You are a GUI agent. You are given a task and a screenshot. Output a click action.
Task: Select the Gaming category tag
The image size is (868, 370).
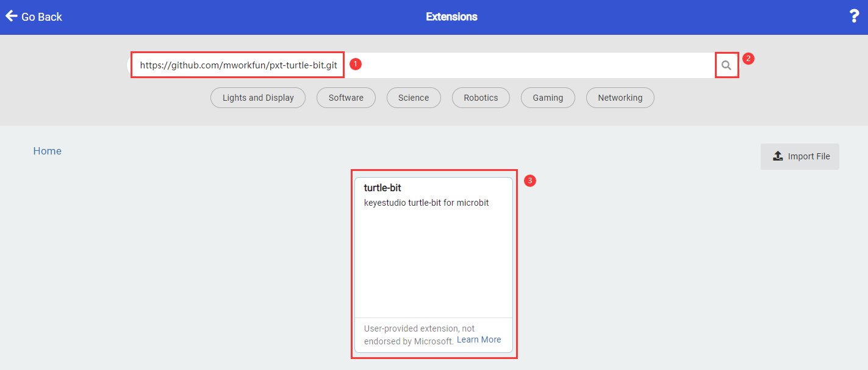548,98
